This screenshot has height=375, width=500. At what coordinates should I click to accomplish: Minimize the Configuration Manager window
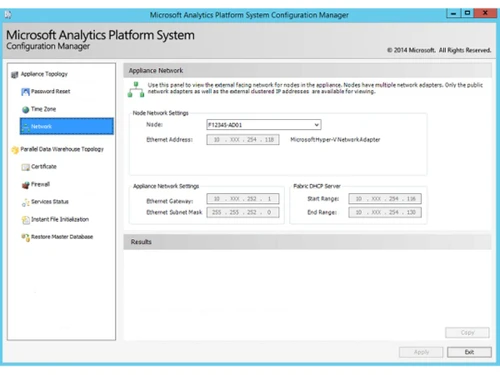pyautogui.click(x=453, y=13)
